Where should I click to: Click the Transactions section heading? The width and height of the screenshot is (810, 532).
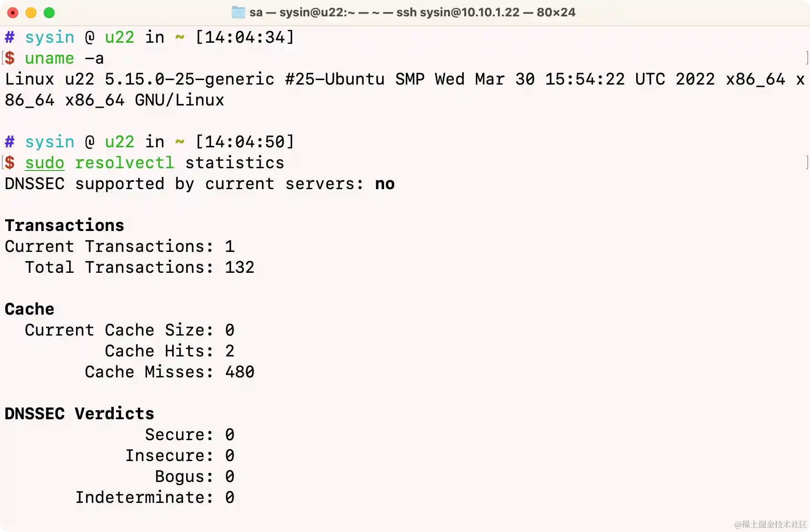(x=64, y=225)
